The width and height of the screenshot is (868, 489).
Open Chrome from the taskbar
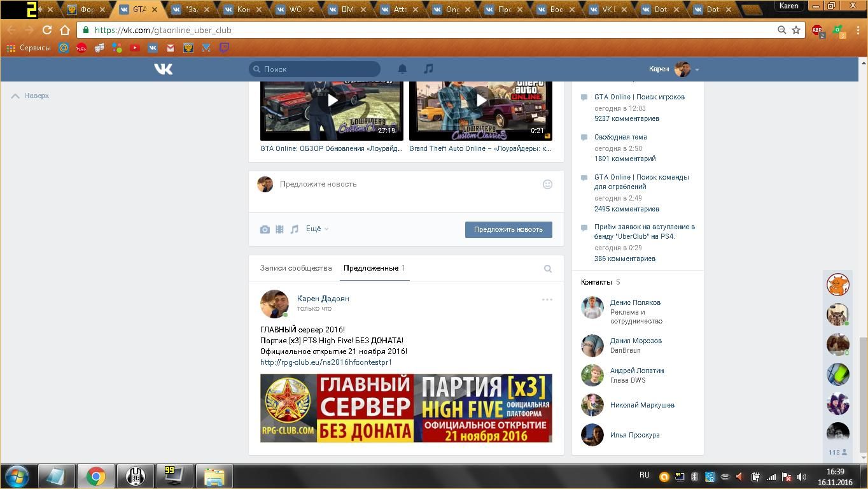(x=96, y=476)
